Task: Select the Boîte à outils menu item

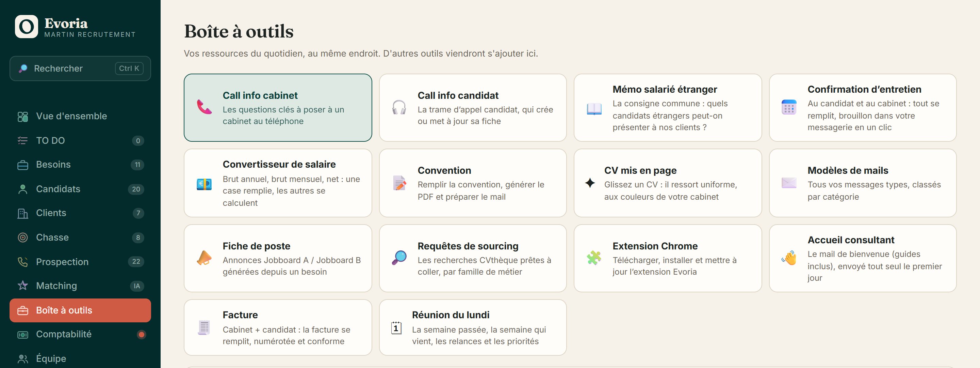Action: (80, 310)
